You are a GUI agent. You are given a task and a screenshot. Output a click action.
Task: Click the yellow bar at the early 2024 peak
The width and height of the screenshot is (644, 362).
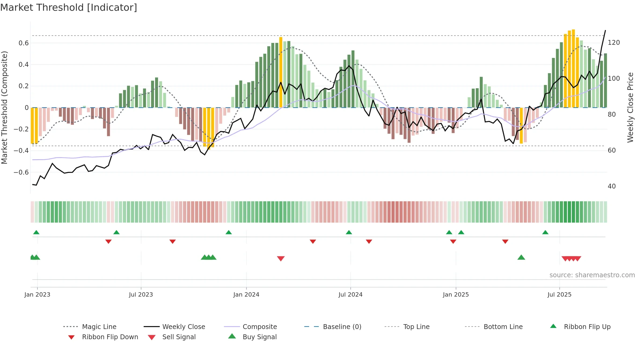point(281,72)
